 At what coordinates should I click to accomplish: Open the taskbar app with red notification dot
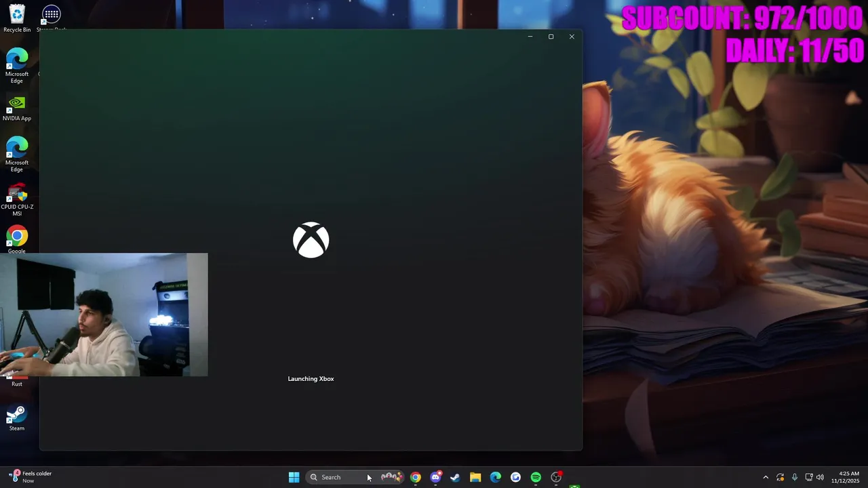pos(556,477)
